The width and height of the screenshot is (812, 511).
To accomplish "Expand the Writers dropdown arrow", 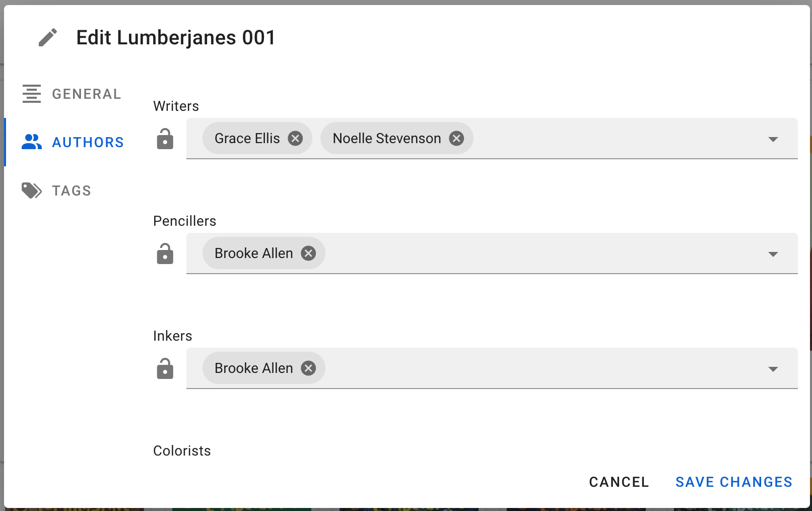I will click(x=773, y=139).
